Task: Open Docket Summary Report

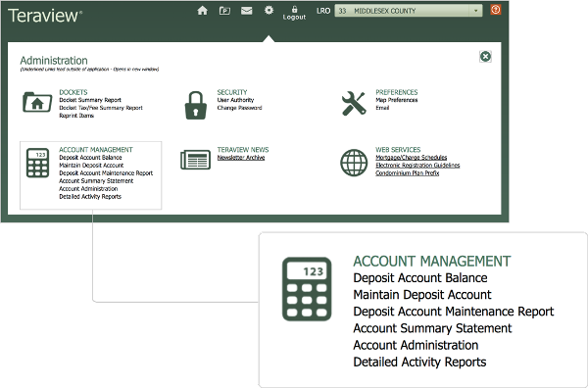Action: coord(90,100)
